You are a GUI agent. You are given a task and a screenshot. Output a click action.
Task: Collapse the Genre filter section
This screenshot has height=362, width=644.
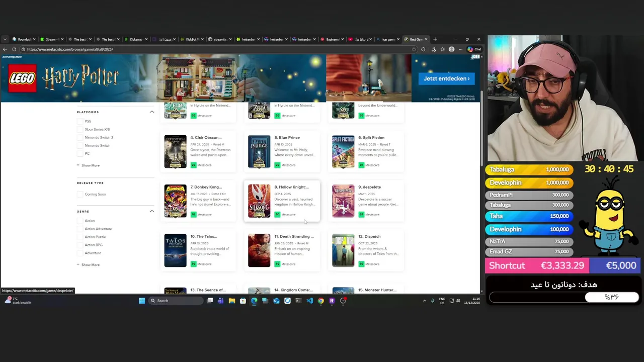click(151, 211)
